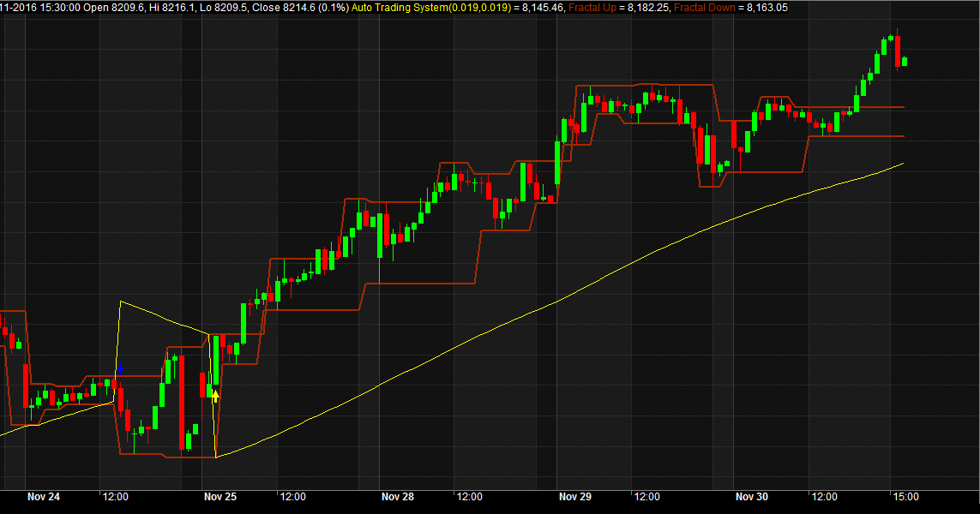
Task: Click the 'Nov 29' date axis label
Action: click(x=575, y=497)
